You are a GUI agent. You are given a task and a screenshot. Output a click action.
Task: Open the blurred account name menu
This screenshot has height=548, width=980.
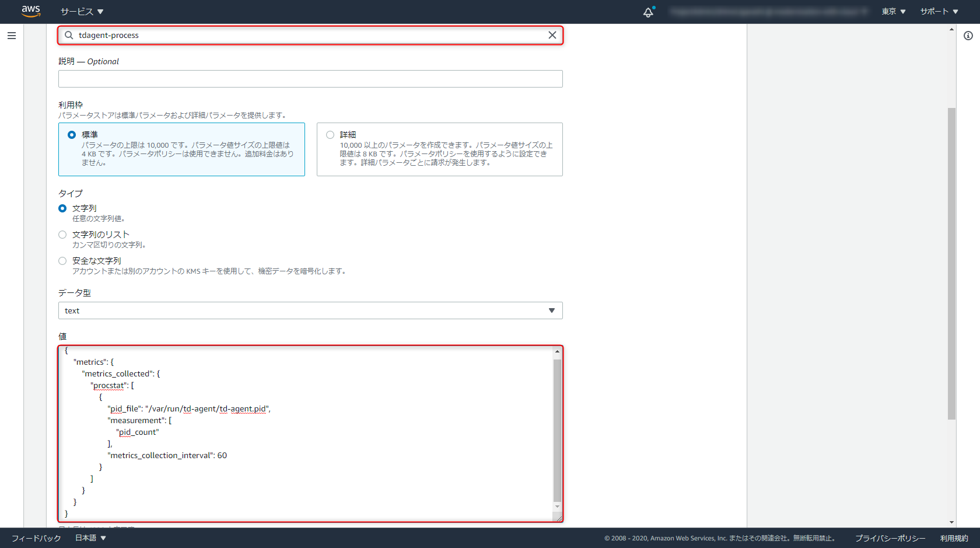click(769, 12)
